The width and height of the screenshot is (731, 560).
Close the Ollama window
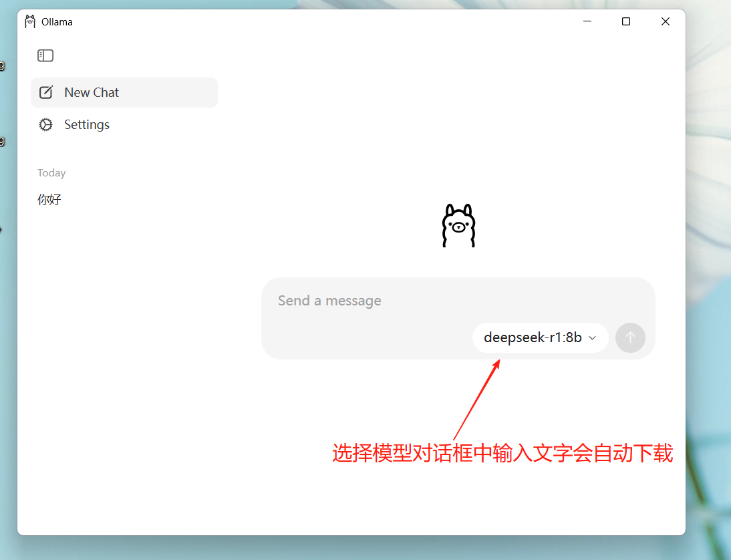tap(666, 21)
